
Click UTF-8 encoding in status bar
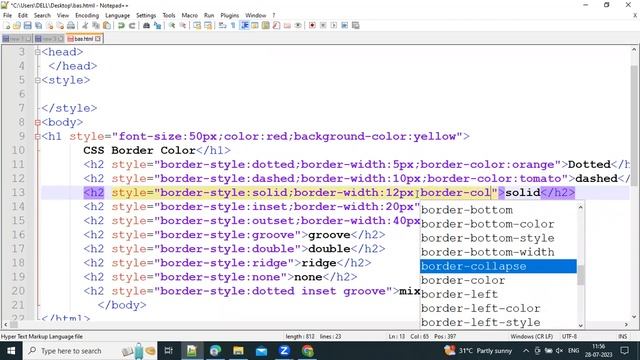tap(569, 336)
